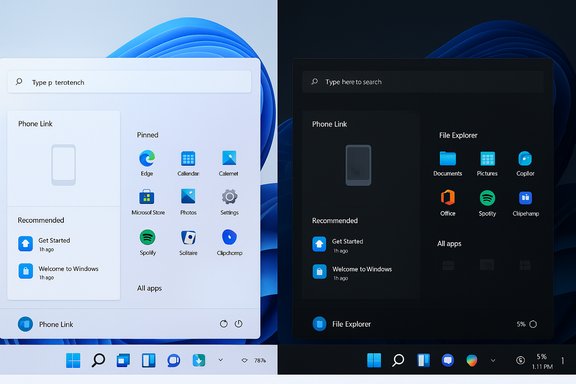576x384 pixels.
Task: Click the dark taskbar Windows Start button
Action: [x=374, y=360]
